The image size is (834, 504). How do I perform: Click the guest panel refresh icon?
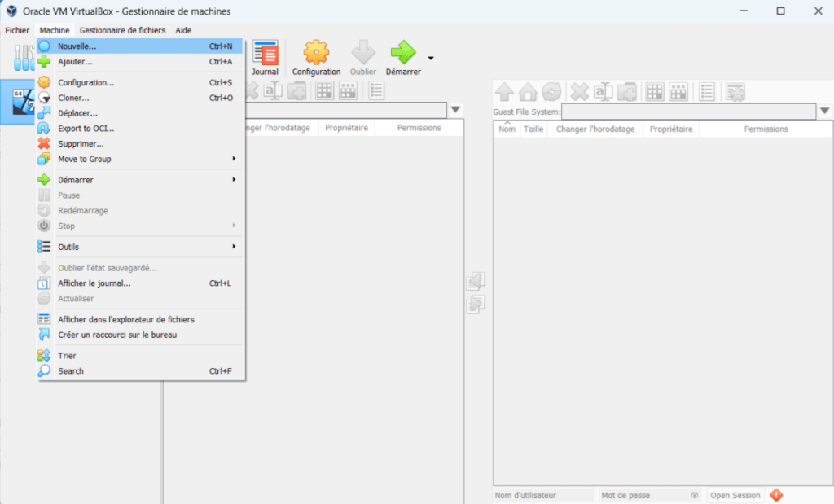tap(551, 92)
